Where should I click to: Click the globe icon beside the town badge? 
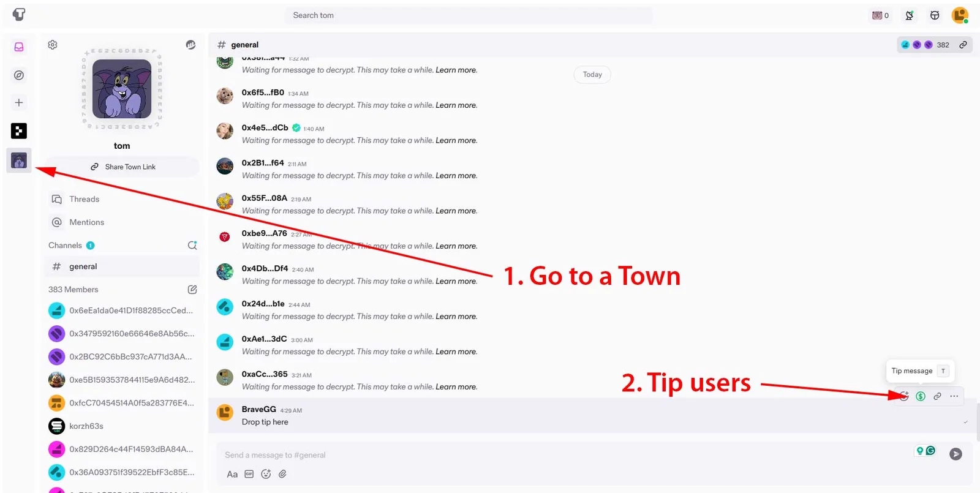190,45
